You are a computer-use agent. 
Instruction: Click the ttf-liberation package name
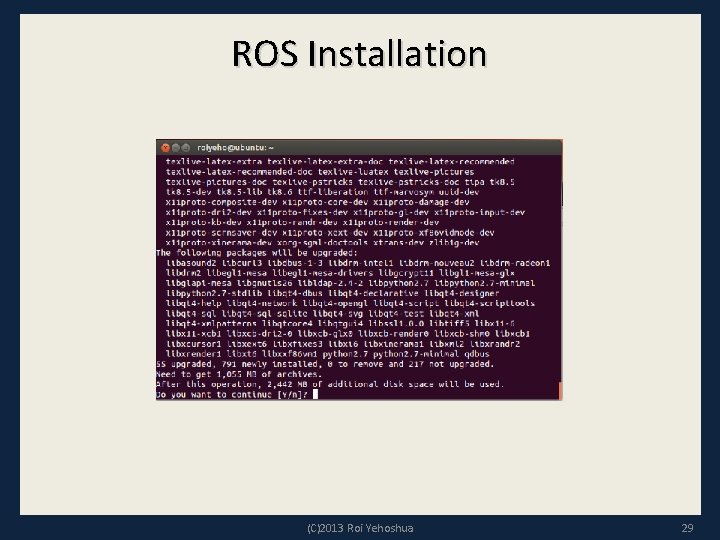click(333, 192)
